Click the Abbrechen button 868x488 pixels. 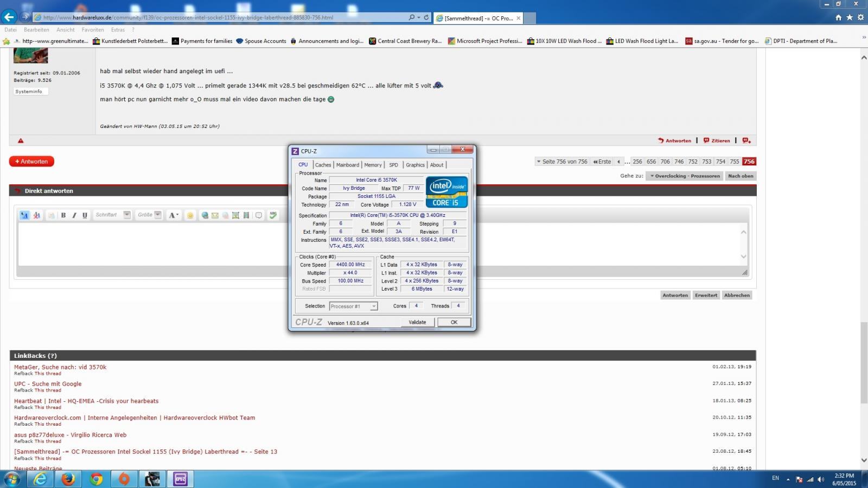click(x=737, y=296)
